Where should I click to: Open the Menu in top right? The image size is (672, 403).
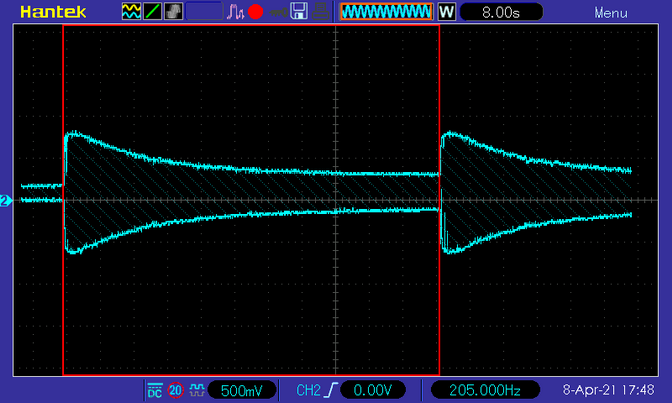(x=611, y=13)
